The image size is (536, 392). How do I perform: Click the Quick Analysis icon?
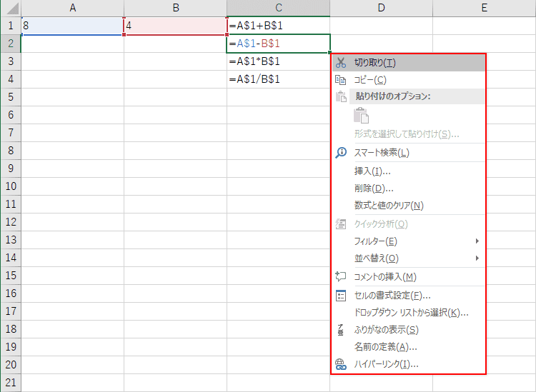tap(340, 224)
